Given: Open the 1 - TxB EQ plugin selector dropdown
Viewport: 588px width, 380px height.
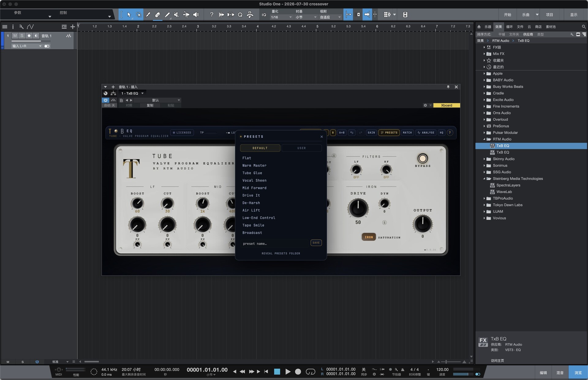Looking at the screenshot, I should (x=132, y=93).
